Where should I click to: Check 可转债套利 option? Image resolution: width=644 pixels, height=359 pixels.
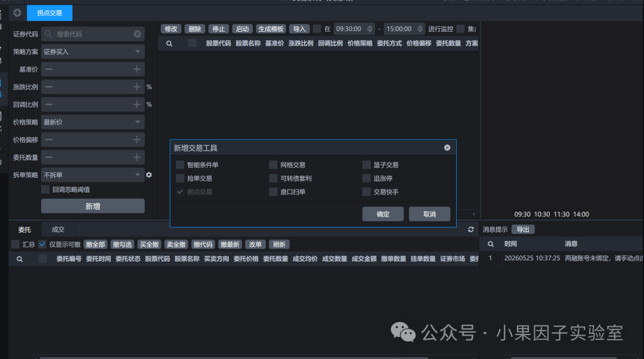[x=273, y=178]
